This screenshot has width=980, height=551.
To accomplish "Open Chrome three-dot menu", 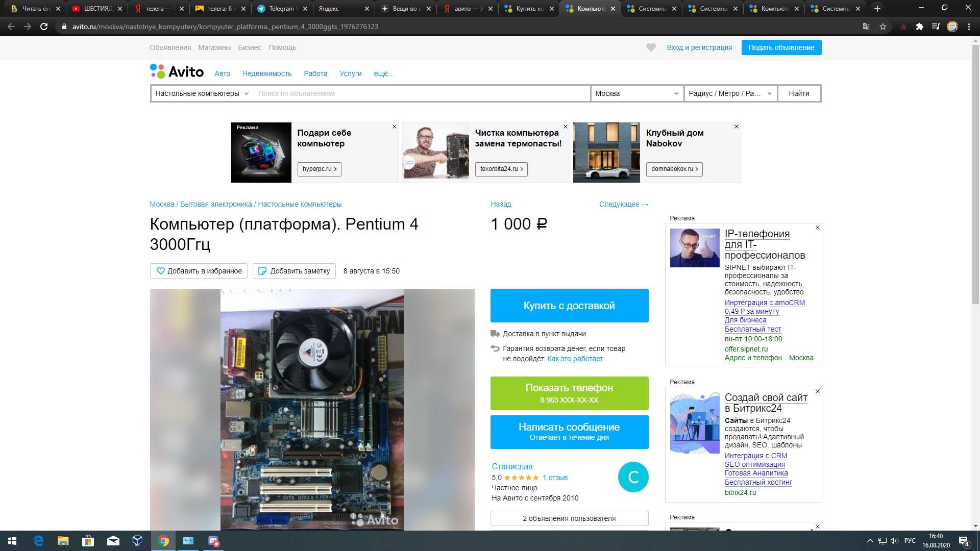I will tap(969, 27).
